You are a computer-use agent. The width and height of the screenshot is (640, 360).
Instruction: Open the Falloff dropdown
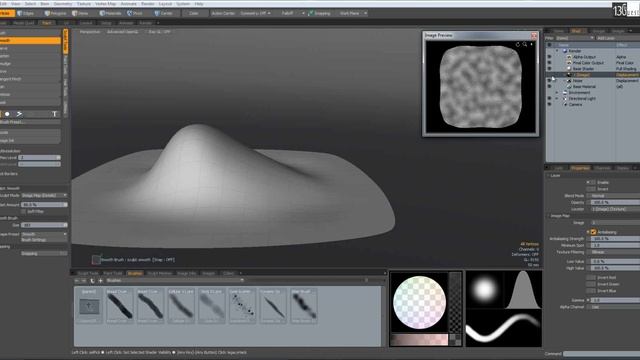(292, 13)
